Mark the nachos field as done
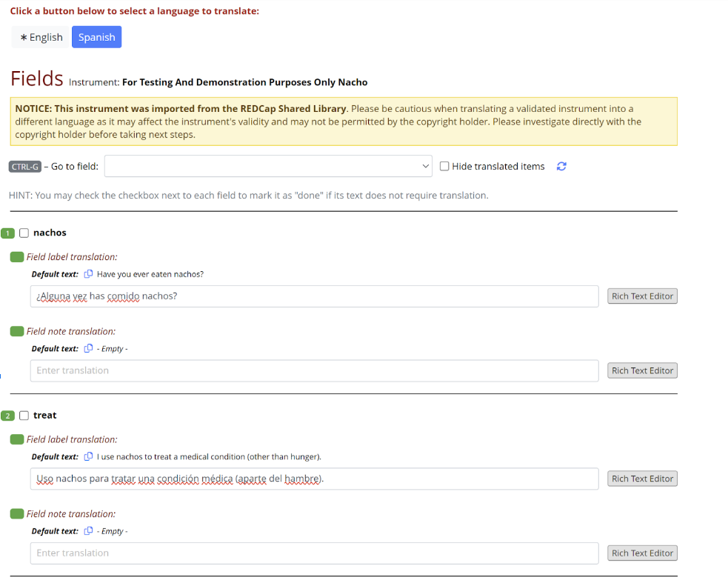The height and width of the screenshot is (586, 728). (24, 233)
